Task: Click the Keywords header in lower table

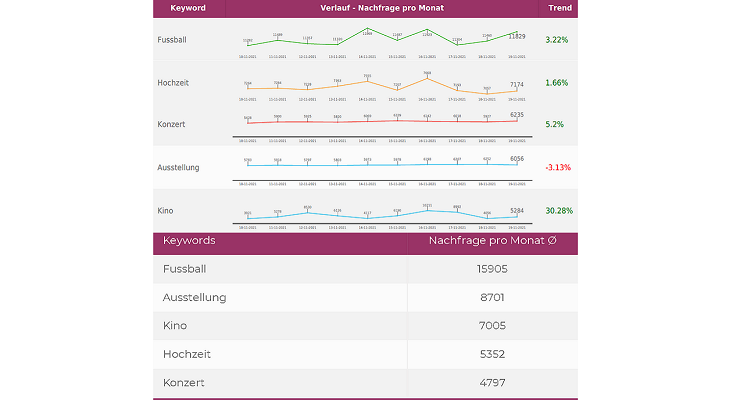Action: [189, 241]
